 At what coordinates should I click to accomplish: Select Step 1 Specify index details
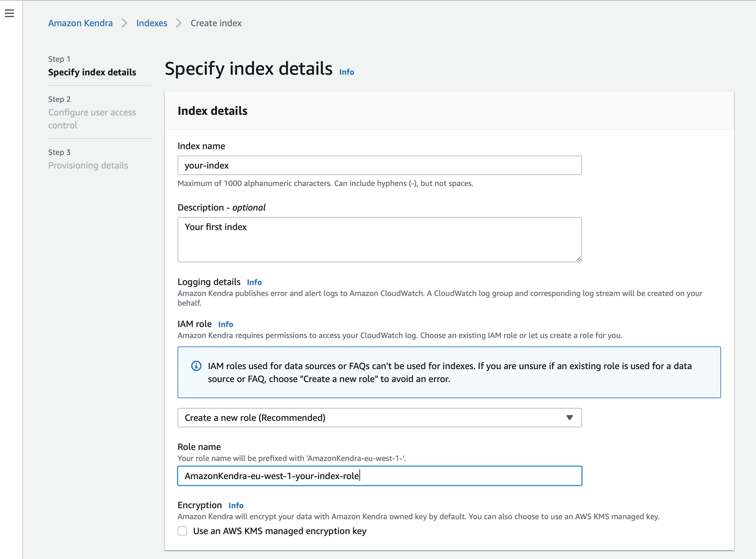click(x=92, y=72)
